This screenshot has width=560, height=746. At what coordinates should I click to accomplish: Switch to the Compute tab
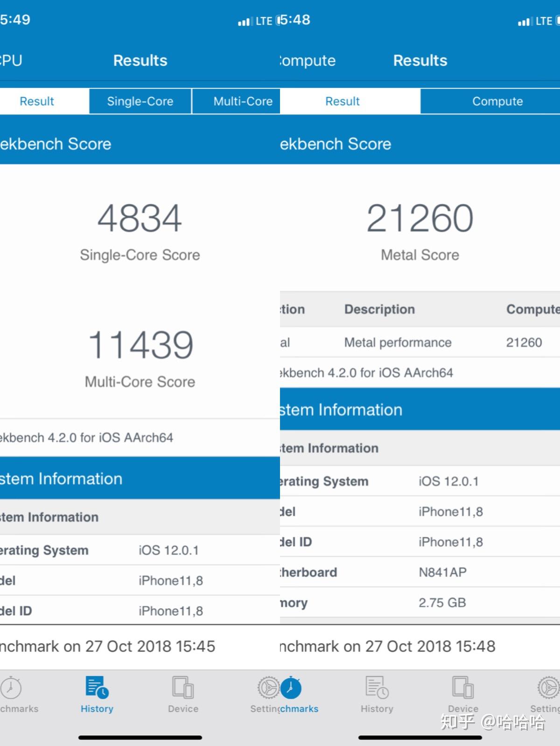pos(490,101)
